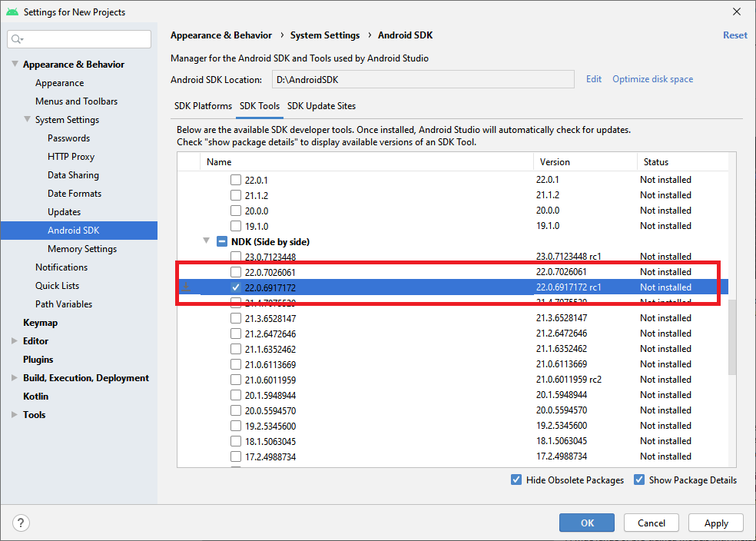Collapse the System Settings tree node
This screenshot has width=756, height=541.
(28, 119)
